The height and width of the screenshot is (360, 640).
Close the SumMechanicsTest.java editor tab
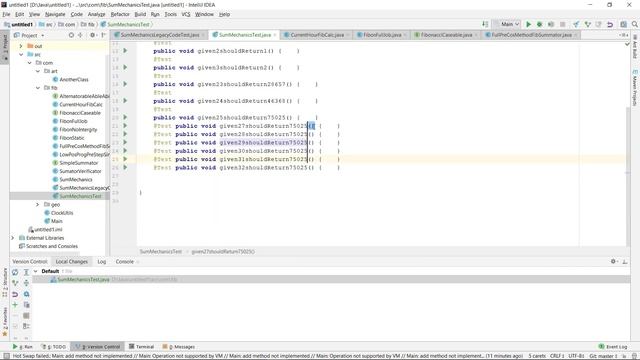[275, 35]
